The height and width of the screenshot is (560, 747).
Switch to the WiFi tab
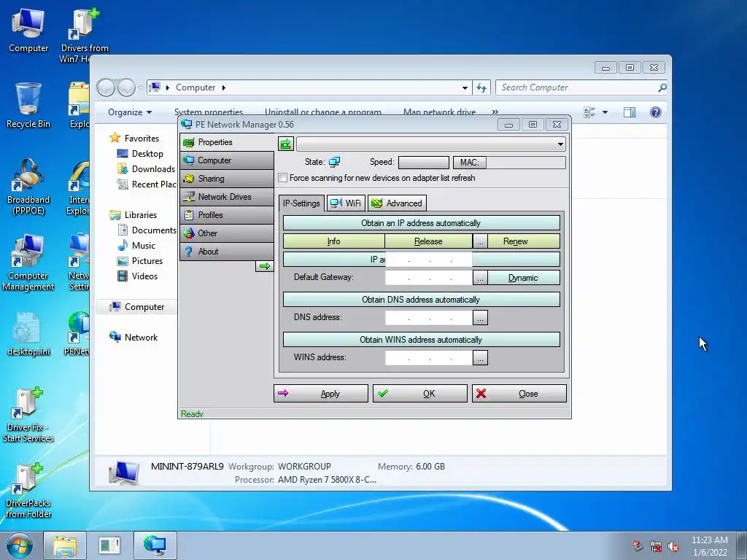[x=346, y=203]
